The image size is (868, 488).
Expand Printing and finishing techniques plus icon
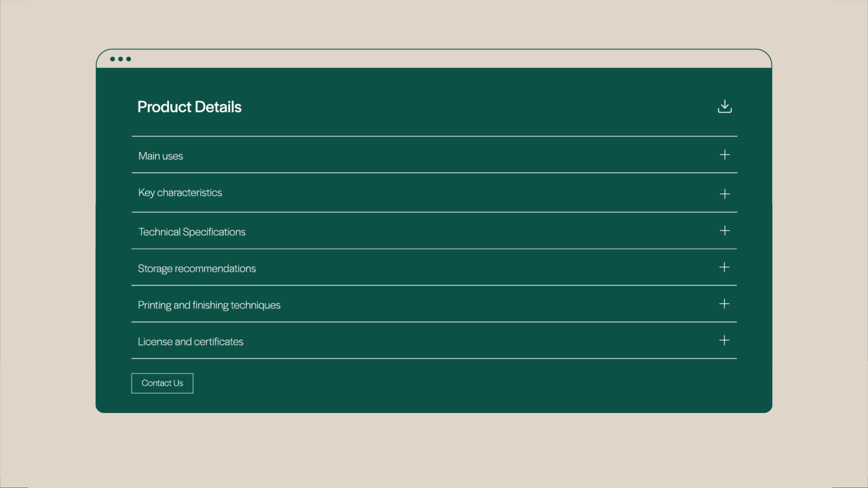click(724, 304)
